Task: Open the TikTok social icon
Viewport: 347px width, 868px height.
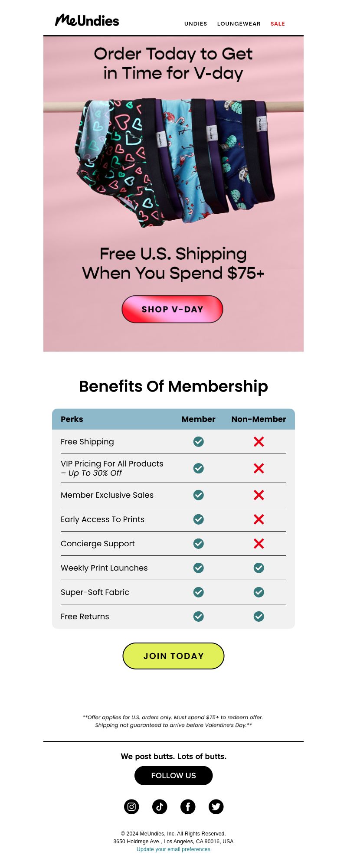Action: tap(160, 806)
